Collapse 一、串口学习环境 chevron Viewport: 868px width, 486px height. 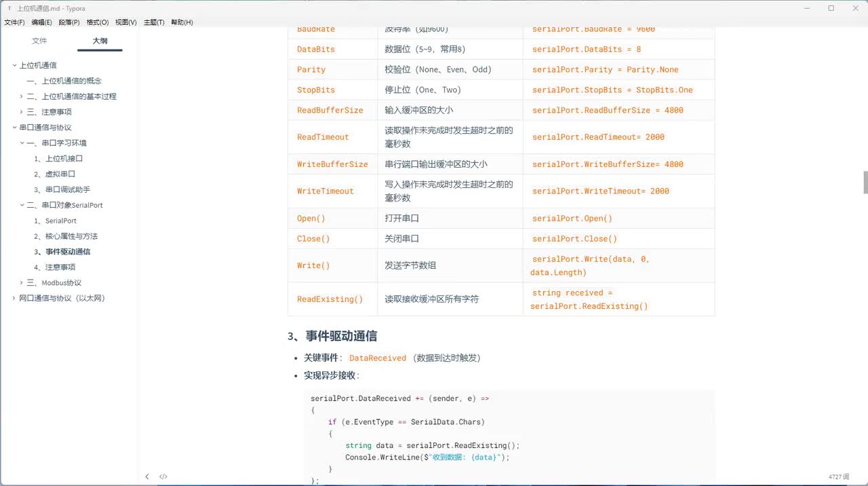22,143
